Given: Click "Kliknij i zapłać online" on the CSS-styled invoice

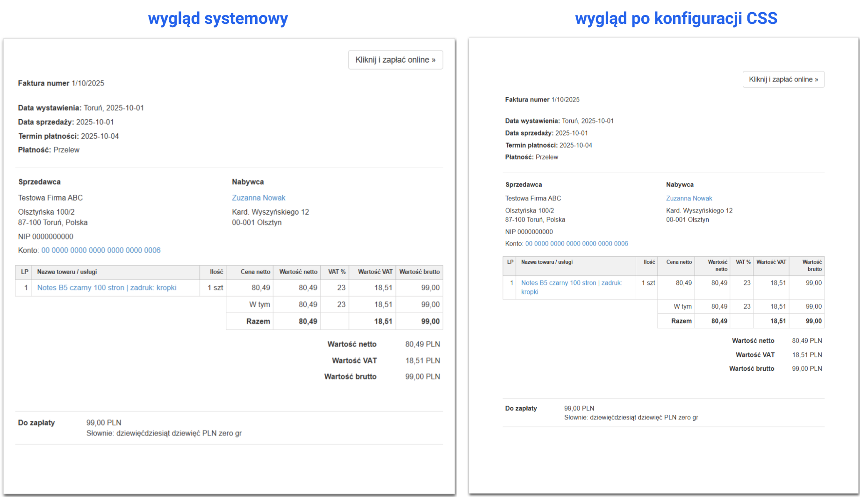Looking at the screenshot, I should [x=783, y=79].
